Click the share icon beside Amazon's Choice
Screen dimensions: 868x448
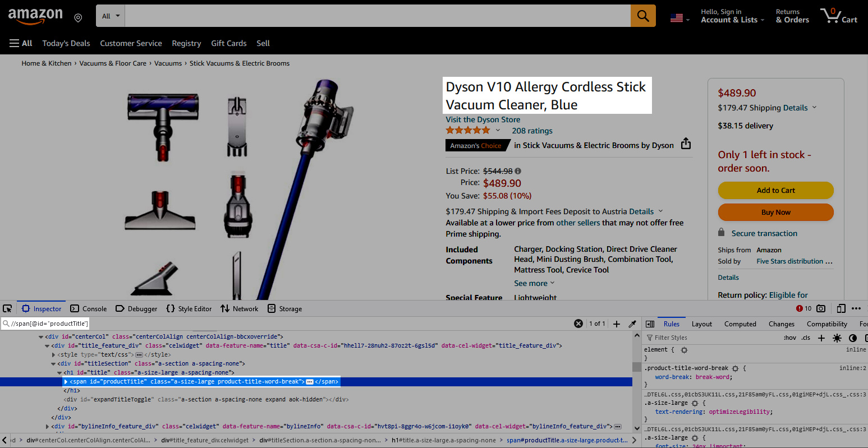pyautogui.click(x=686, y=145)
